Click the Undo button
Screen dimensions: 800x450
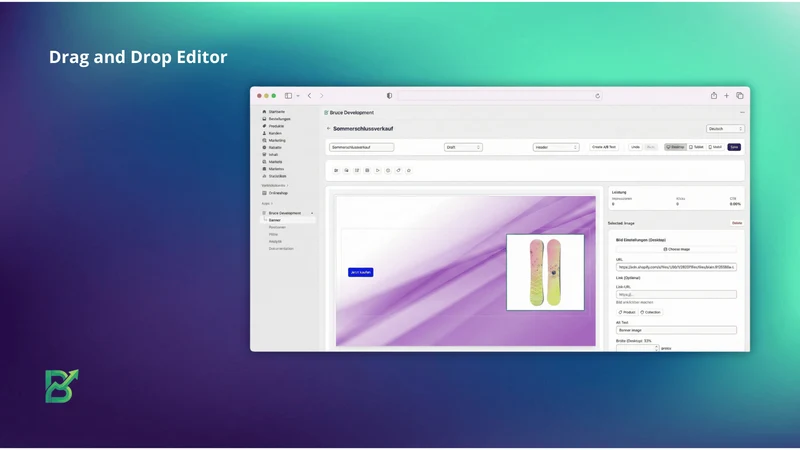[635, 147]
